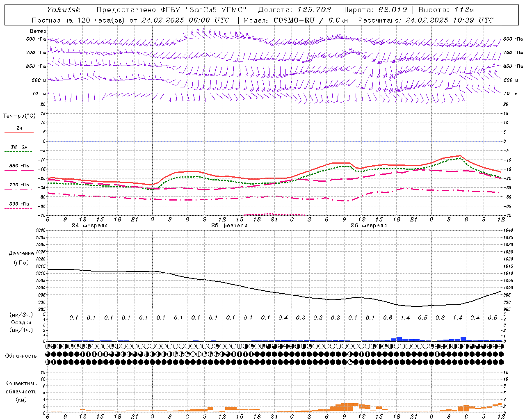Select the "ЗапСиб УГМС" provider text

[215, 10]
